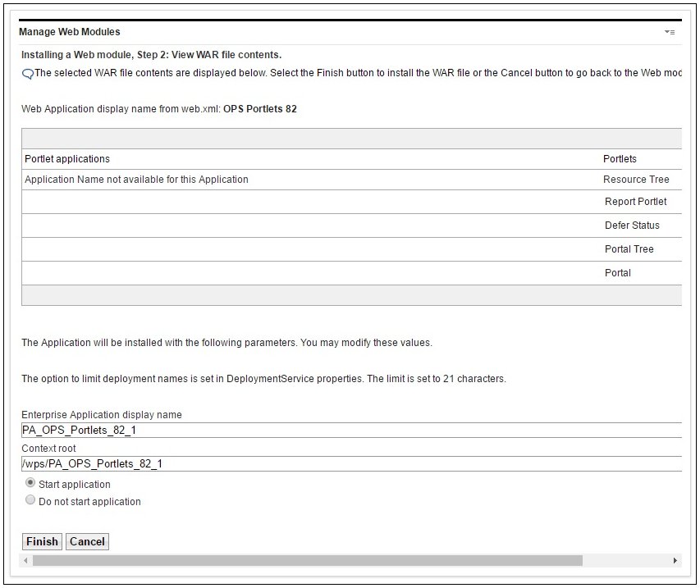Viewport: 700px width, 588px height.
Task: Click the Do not start application label
Action: coord(89,501)
